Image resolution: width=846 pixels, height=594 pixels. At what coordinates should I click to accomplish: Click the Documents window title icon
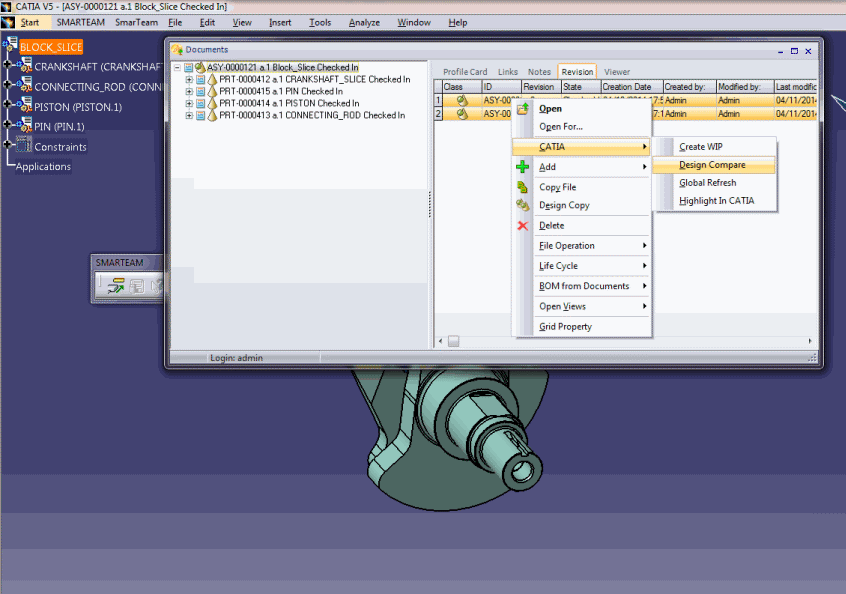coord(177,50)
